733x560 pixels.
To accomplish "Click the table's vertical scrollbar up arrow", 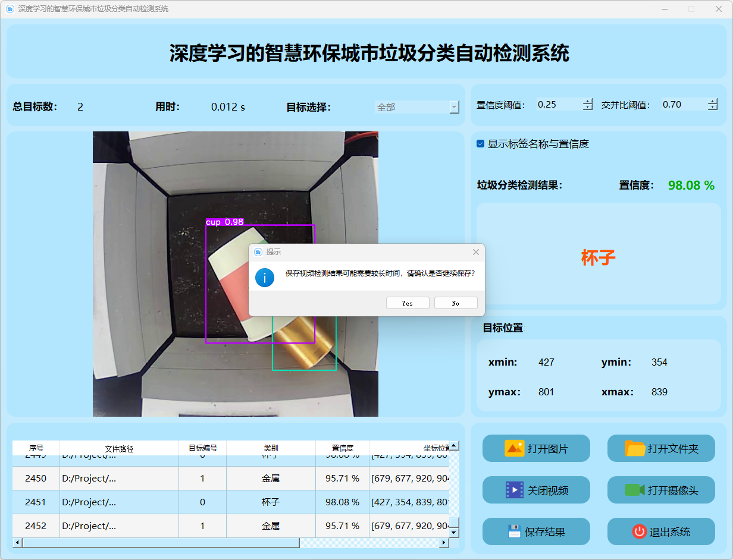I will pos(454,446).
